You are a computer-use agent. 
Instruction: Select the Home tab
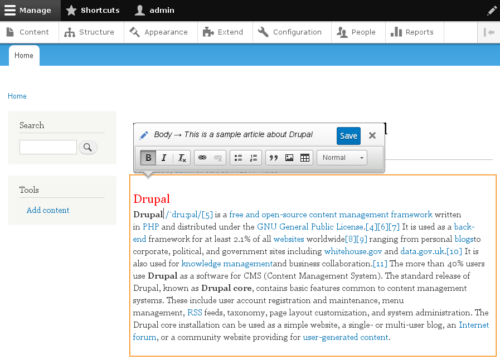click(x=24, y=55)
